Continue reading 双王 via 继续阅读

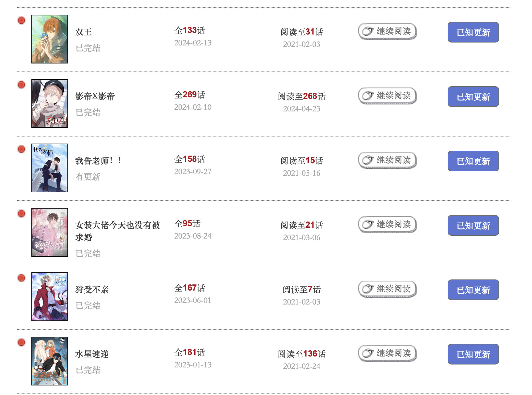tap(387, 31)
